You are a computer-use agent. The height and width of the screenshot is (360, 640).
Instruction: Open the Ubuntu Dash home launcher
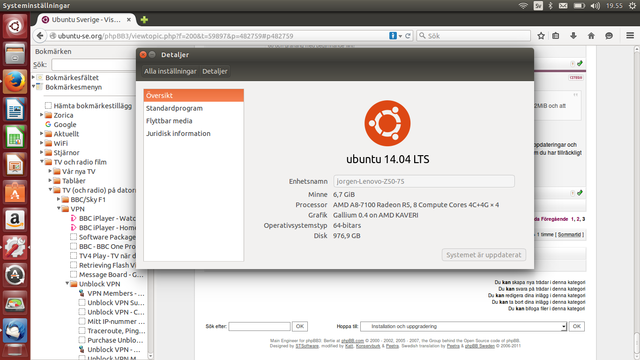[x=15, y=27]
